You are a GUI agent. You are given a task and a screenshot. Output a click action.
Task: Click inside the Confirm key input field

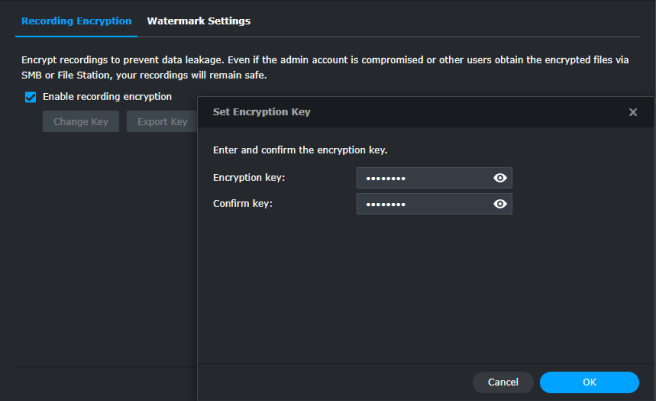click(x=422, y=204)
